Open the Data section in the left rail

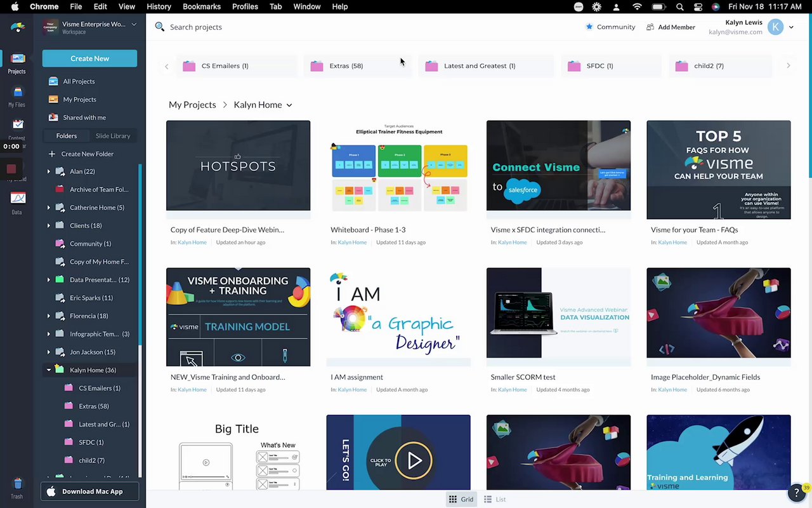pyautogui.click(x=17, y=203)
